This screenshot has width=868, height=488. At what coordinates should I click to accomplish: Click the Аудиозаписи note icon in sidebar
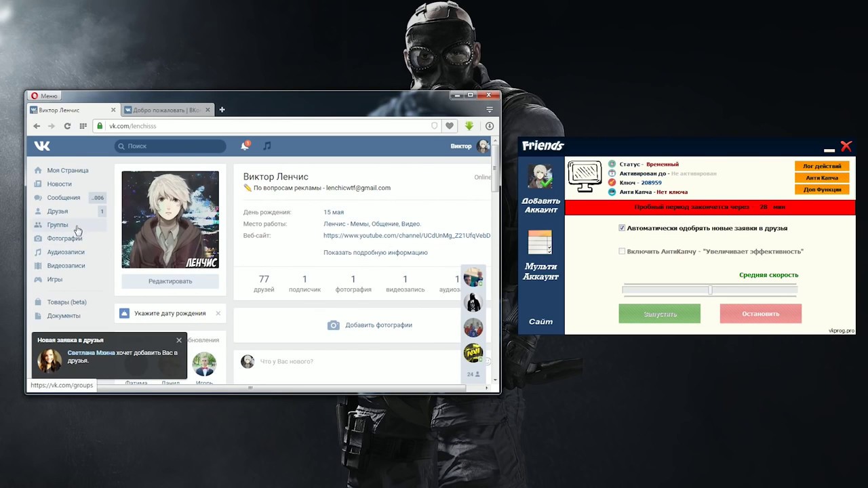pyautogui.click(x=38, y=252)
